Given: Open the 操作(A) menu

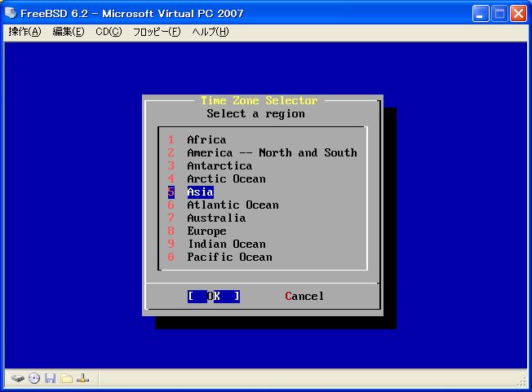Looking at the screenshot, I should [24, 32].
